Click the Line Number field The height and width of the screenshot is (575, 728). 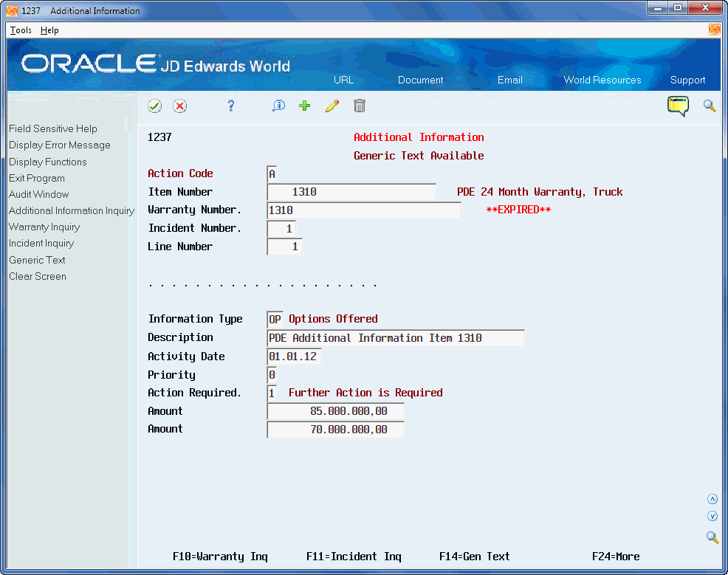point(284,247)
